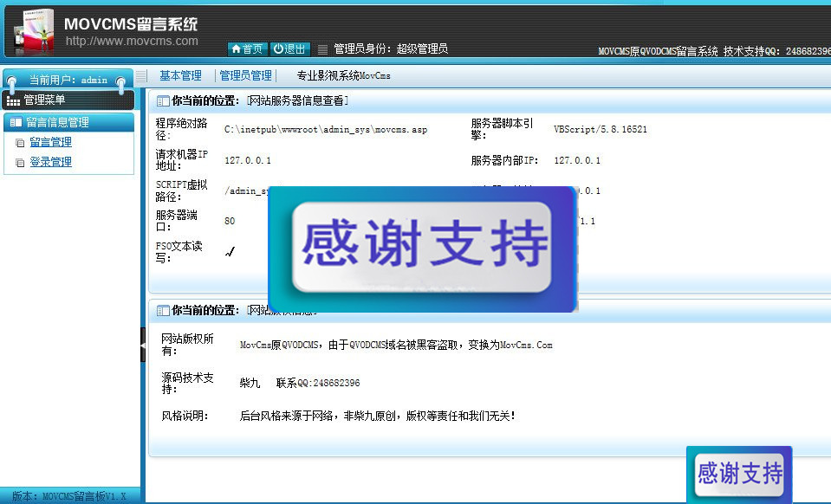Go to 首页 home page
The width and height of the screenshot is (831, 504).
[x=248, y=49]
